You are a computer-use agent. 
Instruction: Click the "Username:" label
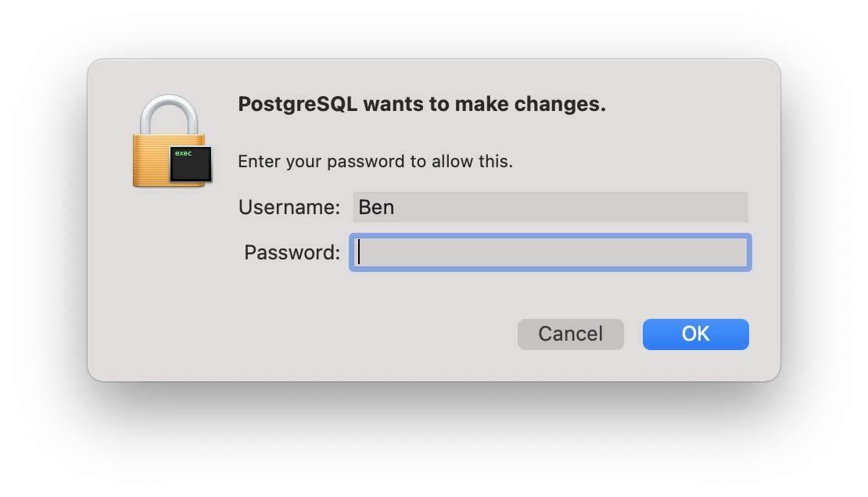(289, 207)
